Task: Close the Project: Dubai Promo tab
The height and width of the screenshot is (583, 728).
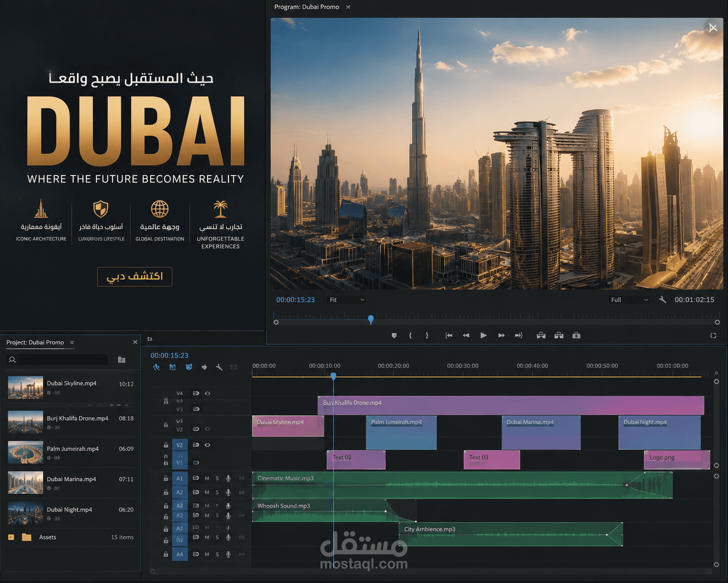Action: pos(72,342)
